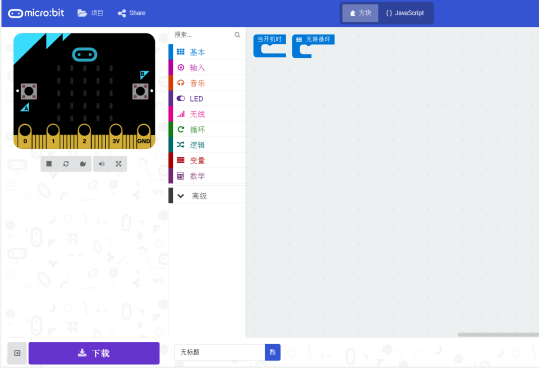Collapse the simulator using bottom-left icon

click(17, 353)
